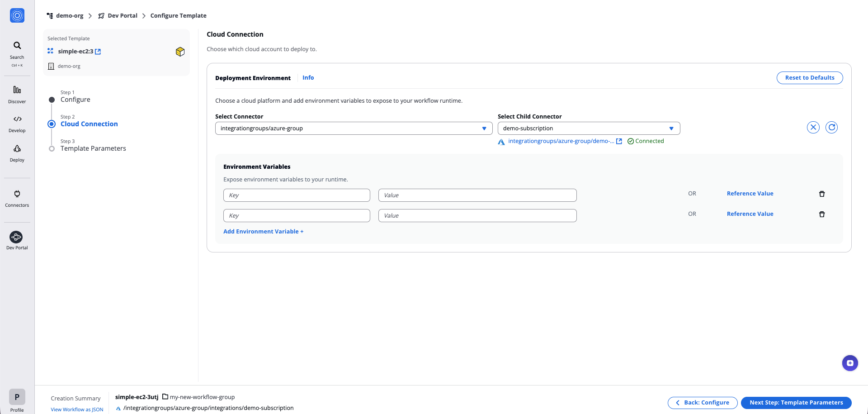The width and height of the screenshot is (868, 414).
Task: Click Reset to Defaults
Action: click(809, 77)
